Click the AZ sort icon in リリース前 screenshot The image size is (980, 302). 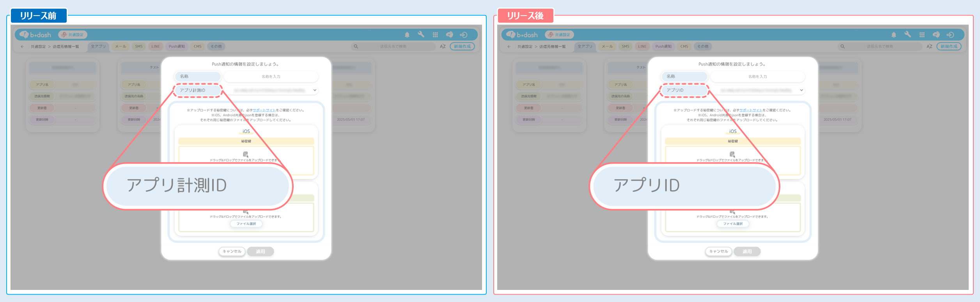coord(443,46)
